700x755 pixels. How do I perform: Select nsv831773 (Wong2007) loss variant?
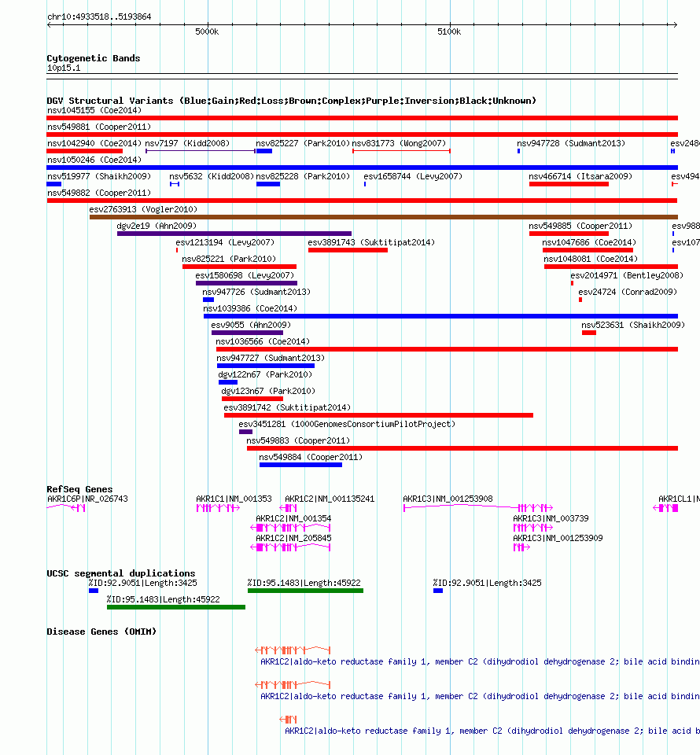[x=401, y=151]
